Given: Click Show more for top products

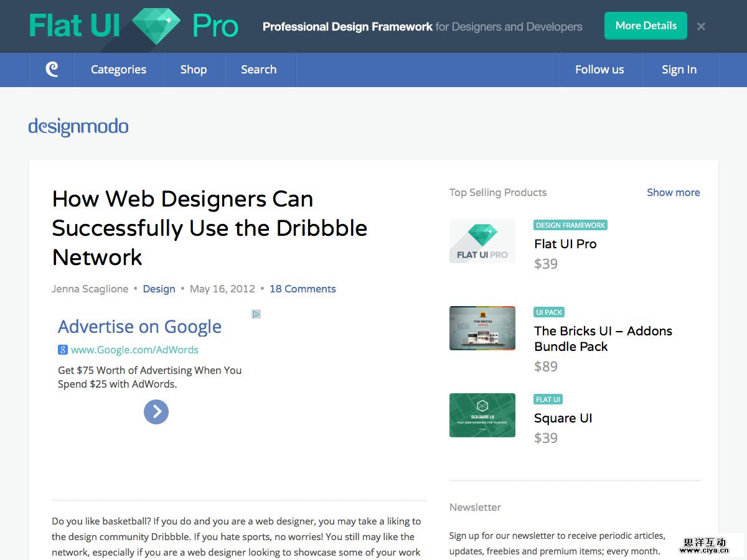Looking at the screenshot, I should (x=673, y=192).
